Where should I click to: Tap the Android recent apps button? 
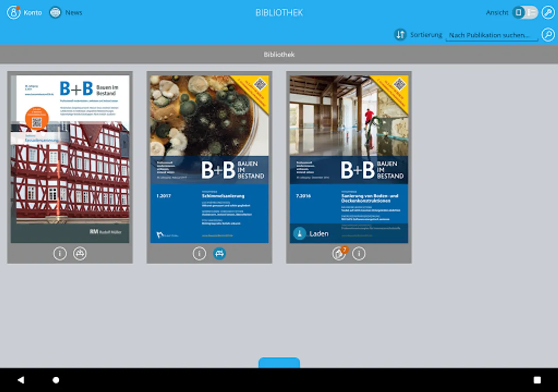(x=537, y=380)
